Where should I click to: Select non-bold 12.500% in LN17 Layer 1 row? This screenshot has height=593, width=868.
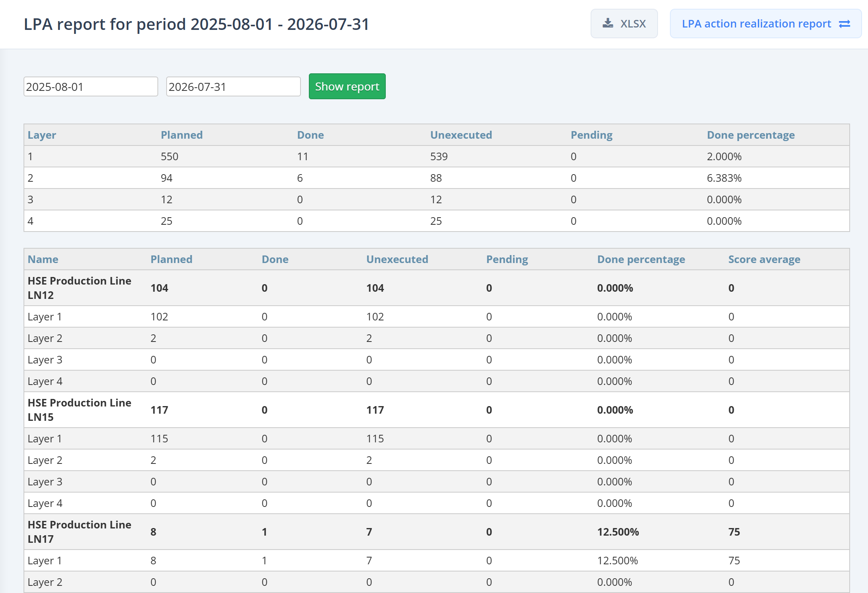click(x=617, y=560)
